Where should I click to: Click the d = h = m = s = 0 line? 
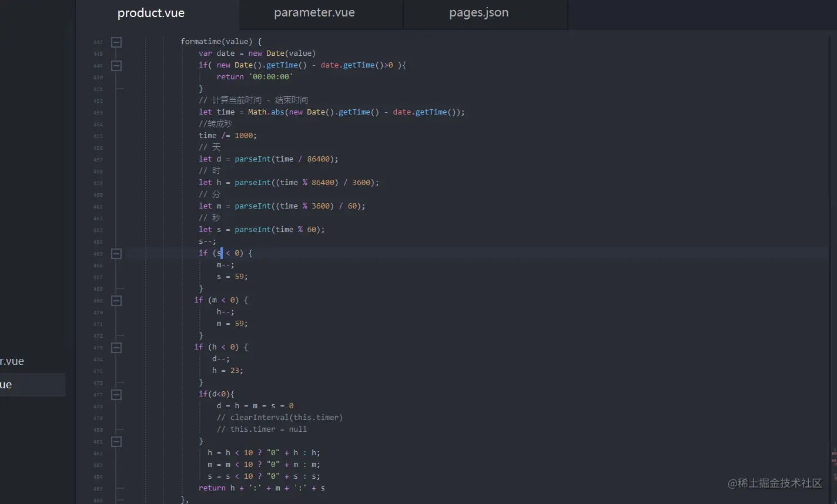(x=255, y=406)
